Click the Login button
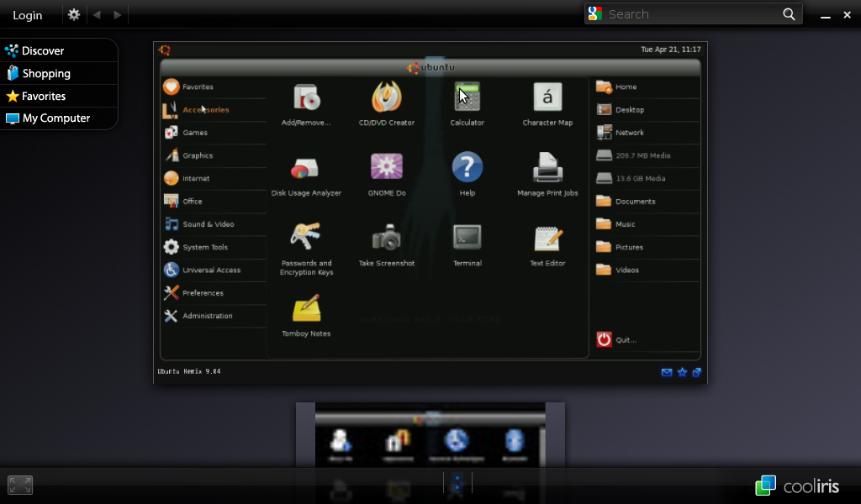Viewport: 861px width, 504px height. tap(28, 15)
